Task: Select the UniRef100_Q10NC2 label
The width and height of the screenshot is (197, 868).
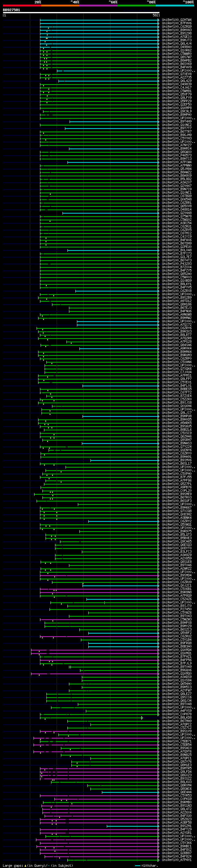Action: point(177,125)
